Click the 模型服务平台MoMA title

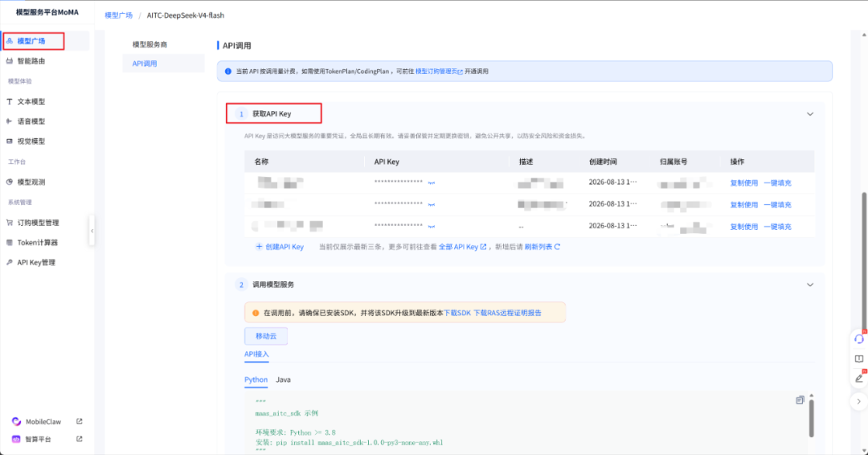(x=47, y=12)
